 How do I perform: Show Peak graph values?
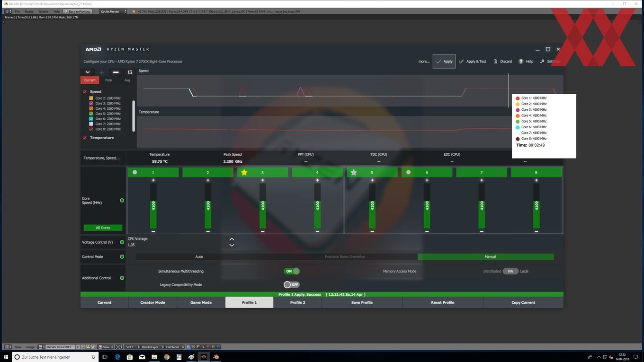pyautogui.click(x=109, y=80)
